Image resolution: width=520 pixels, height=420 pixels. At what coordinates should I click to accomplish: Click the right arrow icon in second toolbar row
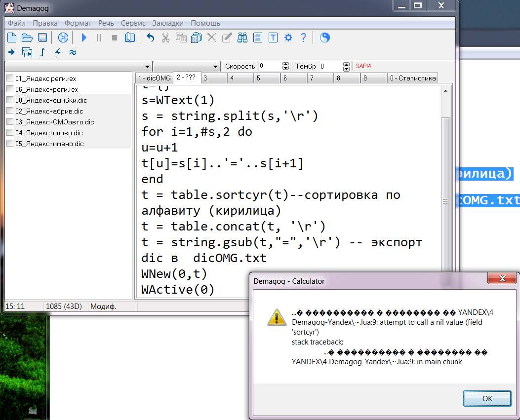click(12, 52)
